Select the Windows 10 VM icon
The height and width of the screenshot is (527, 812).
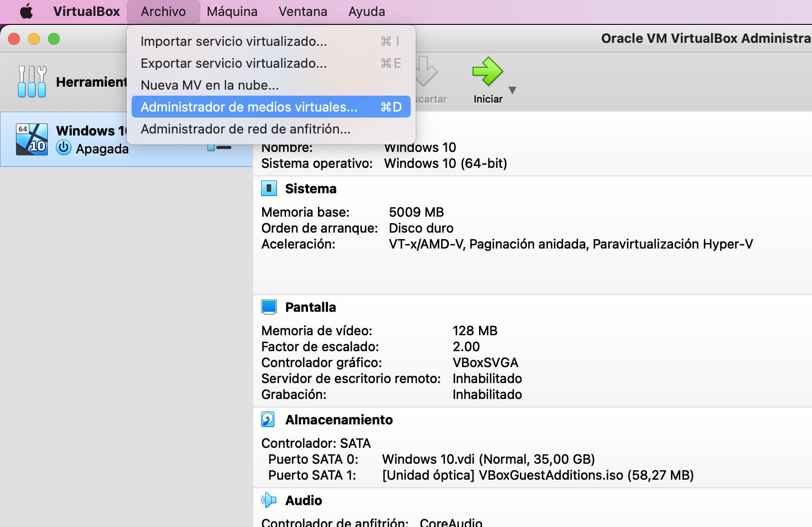(32, 139)
